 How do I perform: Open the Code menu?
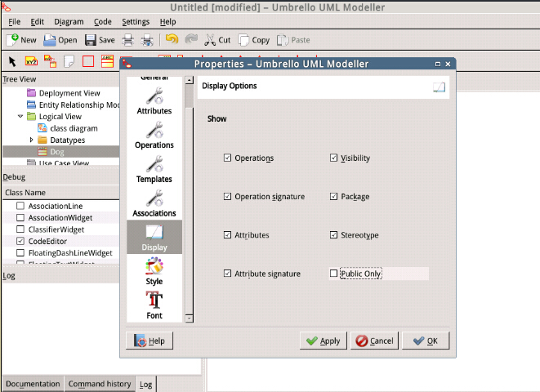(x=103, y=22)
